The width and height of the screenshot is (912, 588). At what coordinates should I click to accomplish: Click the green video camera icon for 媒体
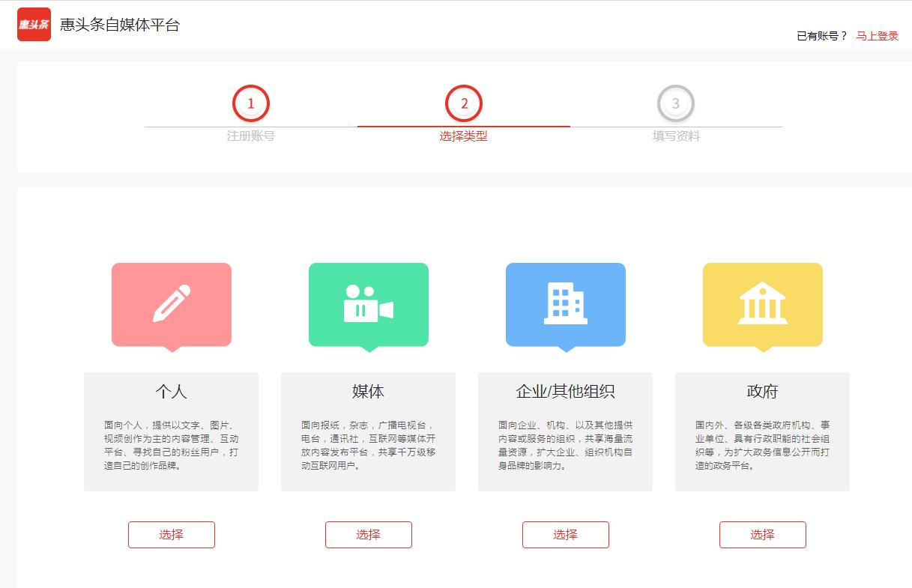point(368,303)
